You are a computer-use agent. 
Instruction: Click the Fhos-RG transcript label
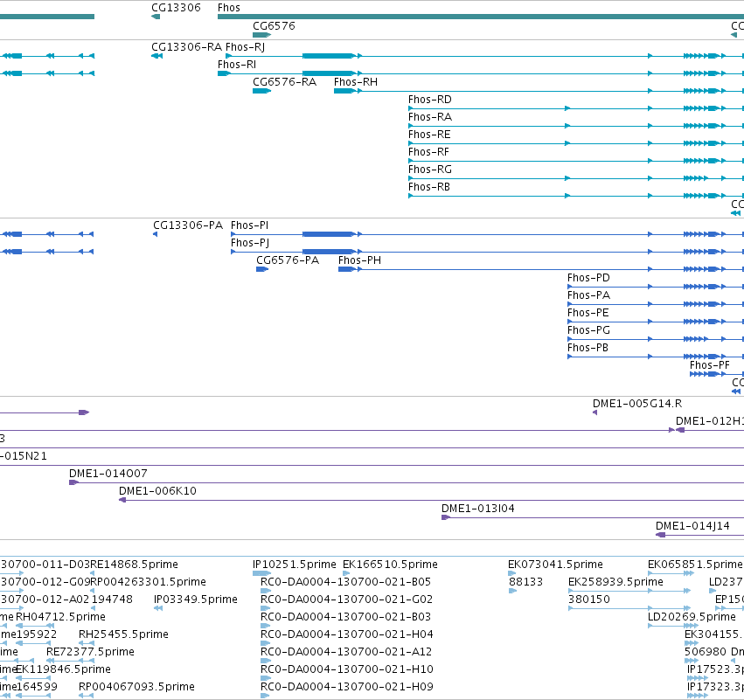[430, 170]
